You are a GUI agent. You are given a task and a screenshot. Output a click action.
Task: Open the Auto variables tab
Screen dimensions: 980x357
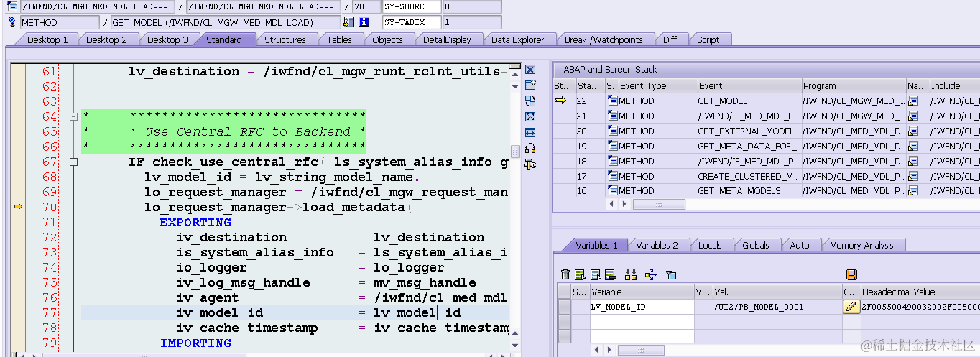800,245
